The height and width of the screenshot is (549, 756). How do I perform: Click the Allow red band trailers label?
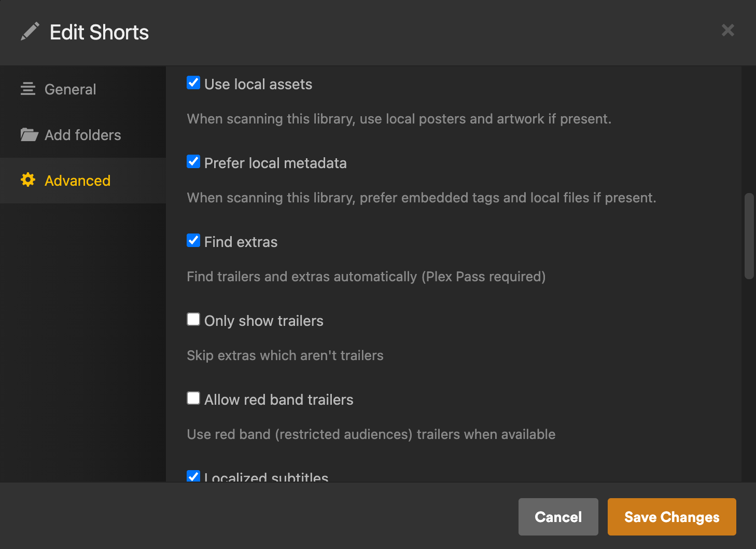278,400
